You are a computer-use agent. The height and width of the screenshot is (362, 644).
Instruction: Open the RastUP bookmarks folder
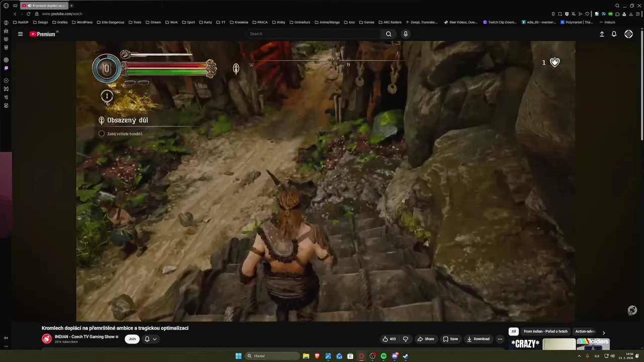[x=21, y=22]
